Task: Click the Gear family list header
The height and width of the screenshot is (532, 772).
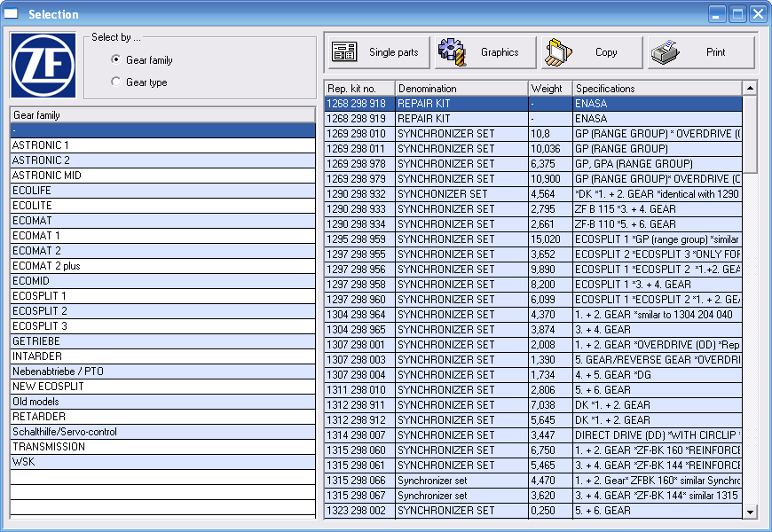Action: (162, 115)
